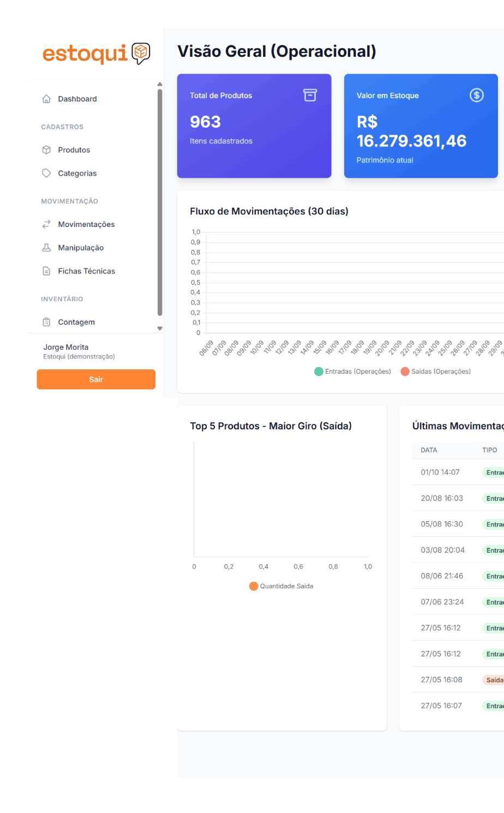Click the 01/10 14:07 movement row
504x813 pixels.
[x=458, y=472]
